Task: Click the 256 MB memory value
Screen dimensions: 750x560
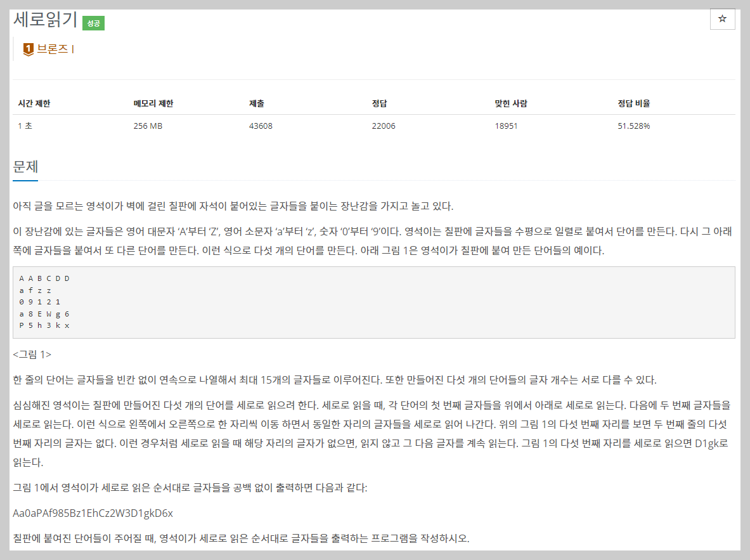Action: [x=148, y=126]
